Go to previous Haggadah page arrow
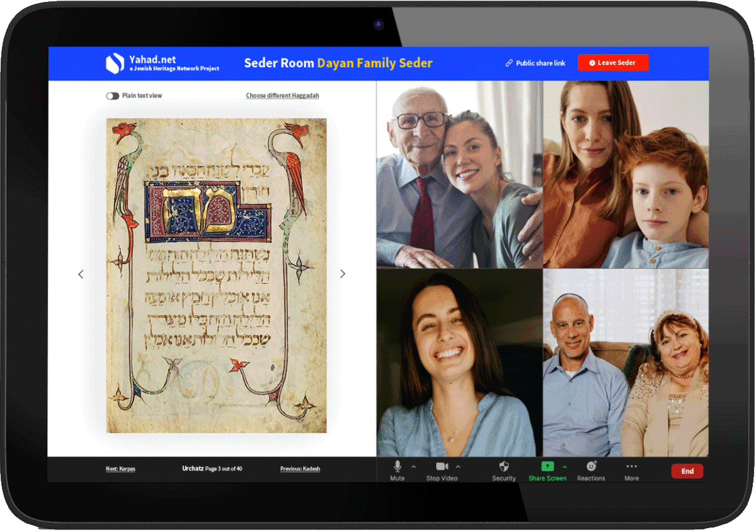 pos(81,274)
